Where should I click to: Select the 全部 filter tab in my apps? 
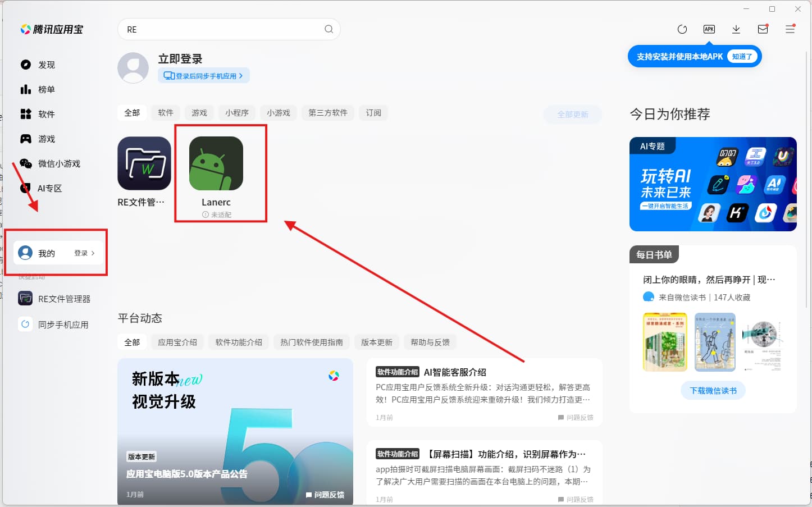point(132,113)
